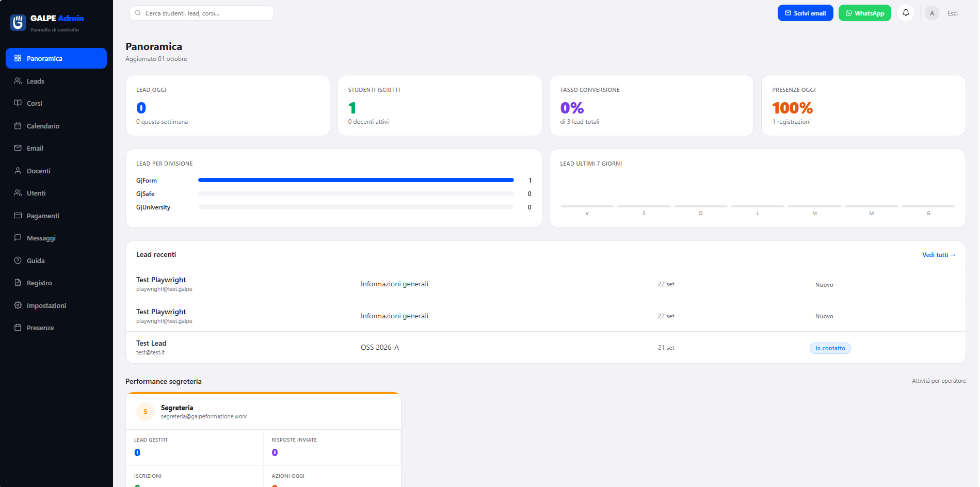The width and height of the screenshot is (980, 487).
Task: Log out with the Esci link
Action: click(x=953, y=13)
